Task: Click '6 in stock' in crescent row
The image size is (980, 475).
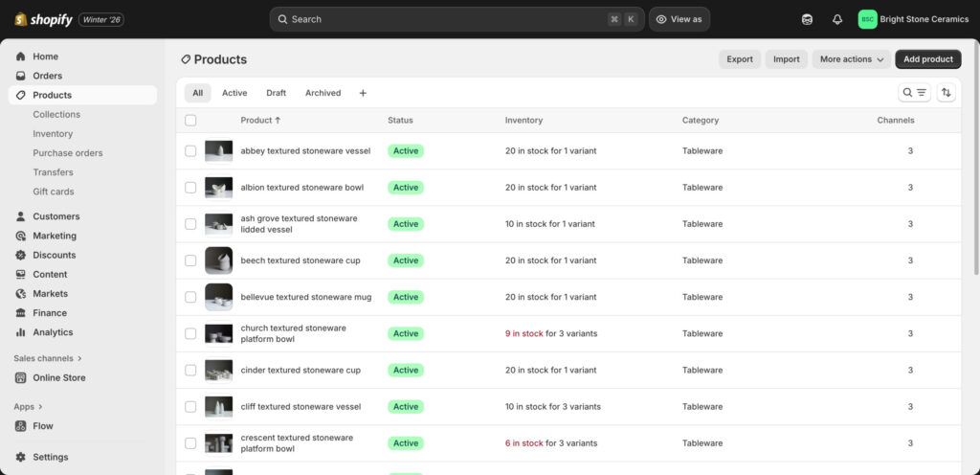Action: pyautogui.click(x=524, y=443)
